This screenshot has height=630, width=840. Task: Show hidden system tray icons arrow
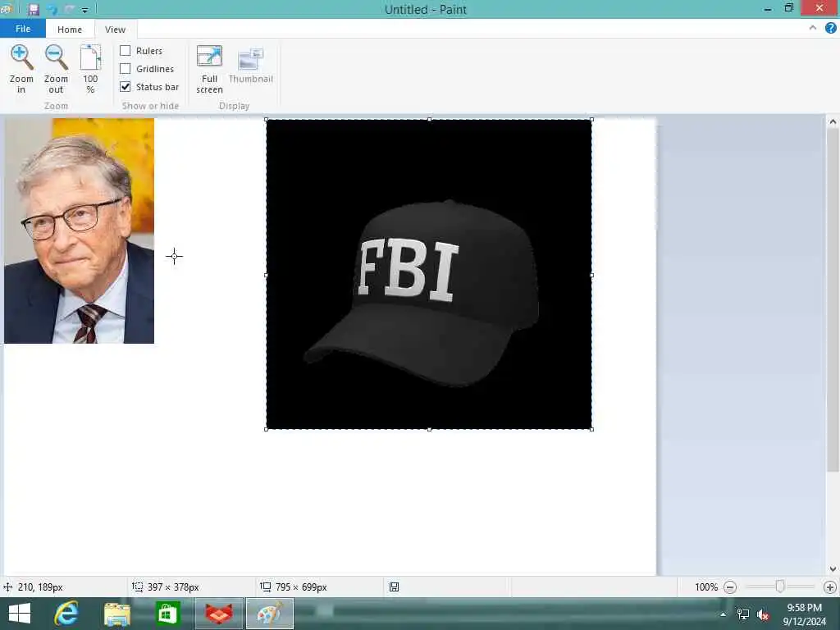[x=724, y=614]
